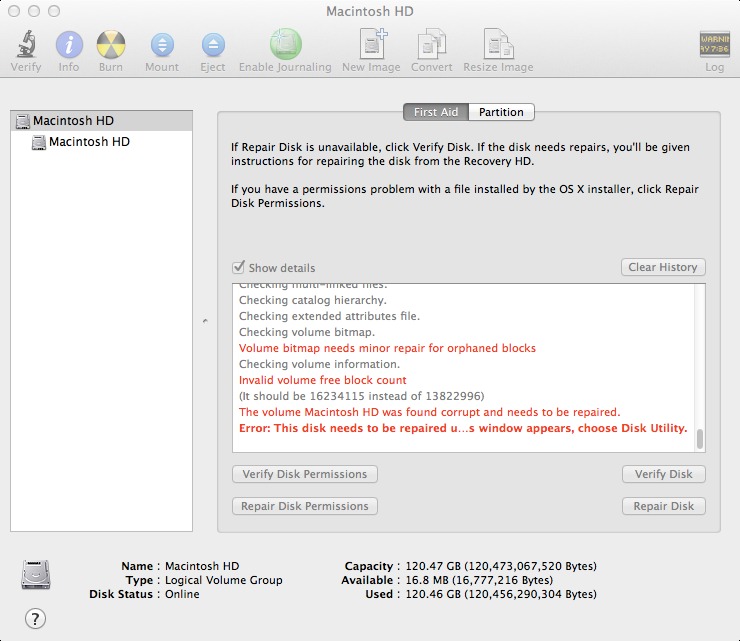Switch to the Partition tab

(x=501, y=112)
